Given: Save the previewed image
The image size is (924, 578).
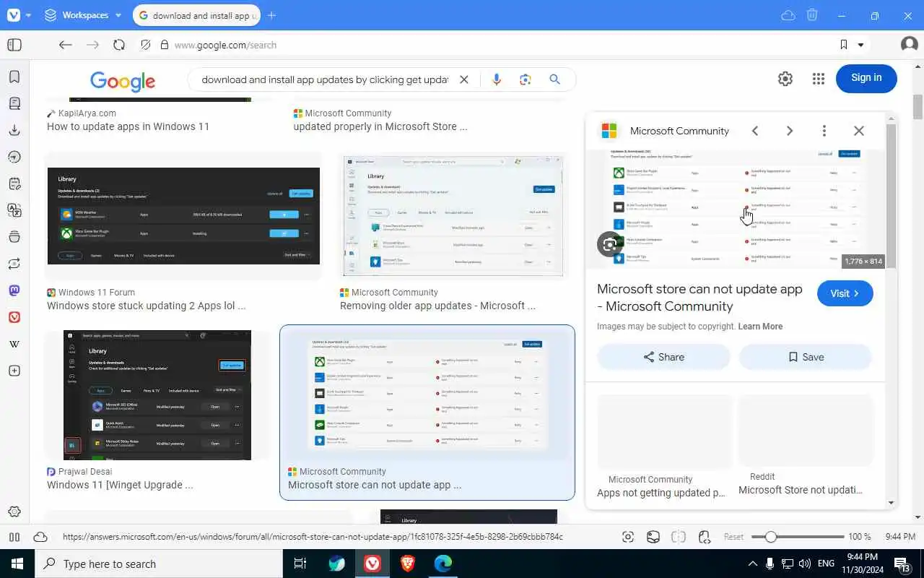Looking at the screenshot, I should point(806,357).
